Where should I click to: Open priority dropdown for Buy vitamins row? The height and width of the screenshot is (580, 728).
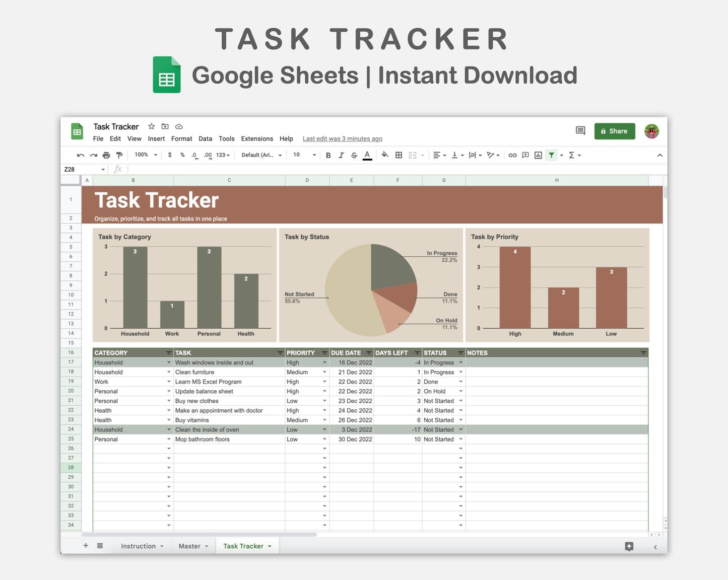(324, 420)
